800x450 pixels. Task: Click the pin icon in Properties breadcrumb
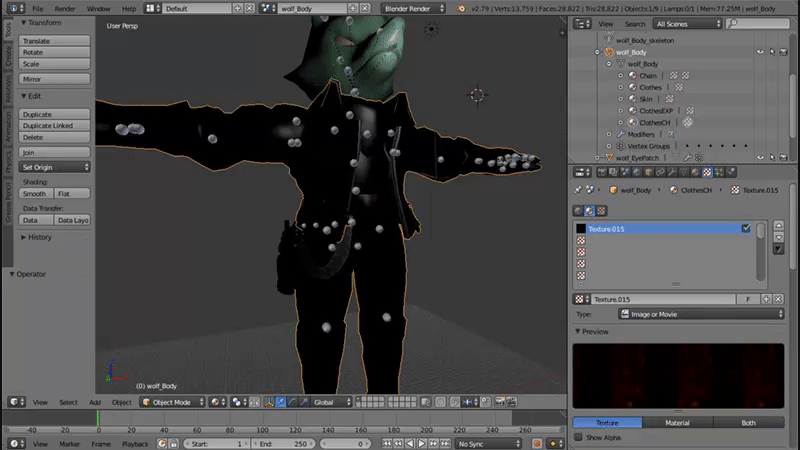[x=578, y=190]
